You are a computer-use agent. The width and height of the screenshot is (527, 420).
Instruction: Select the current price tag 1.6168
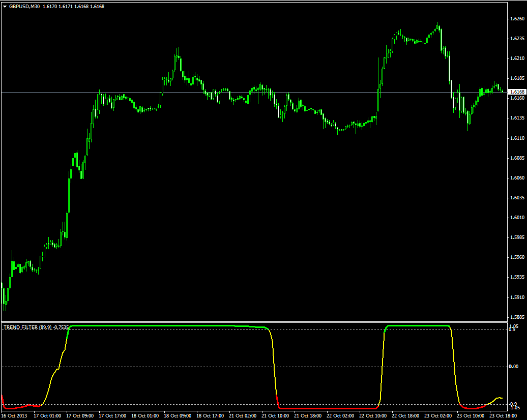click(x=517, y=92)
